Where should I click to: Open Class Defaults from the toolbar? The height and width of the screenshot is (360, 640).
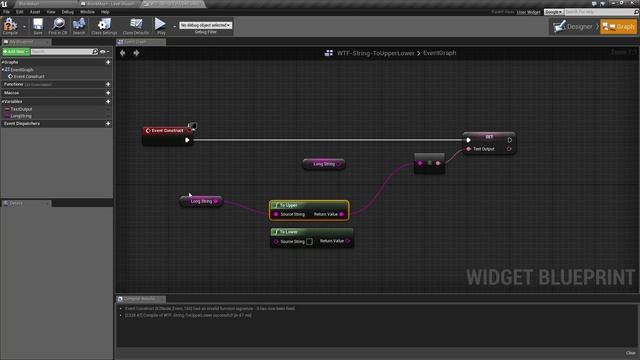pyautogui.click(x=136, y=26)
